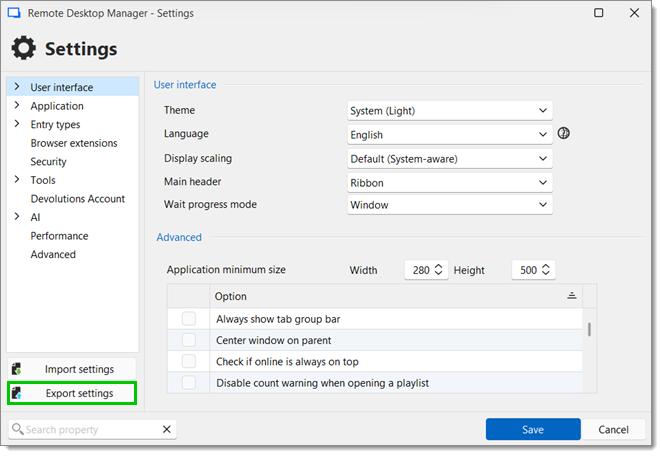Click the Remote Desktop Manager title icon
This screenshot has width=662, height=456.
14,14
